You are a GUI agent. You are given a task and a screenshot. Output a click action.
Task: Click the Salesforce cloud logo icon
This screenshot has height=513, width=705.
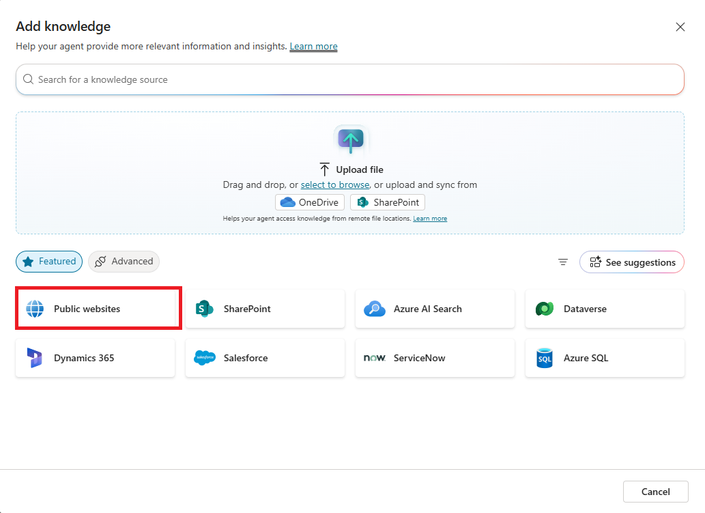(x=205, y=358)
